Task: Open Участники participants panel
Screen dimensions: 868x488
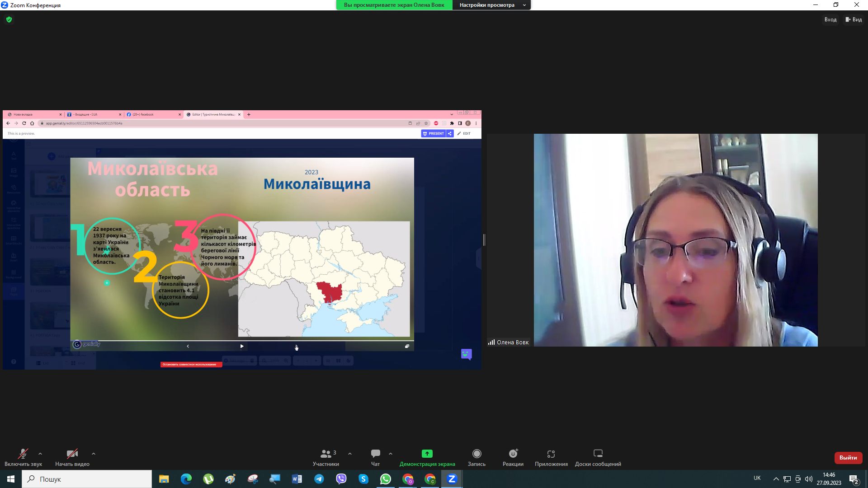Action: tap(325, 457)
